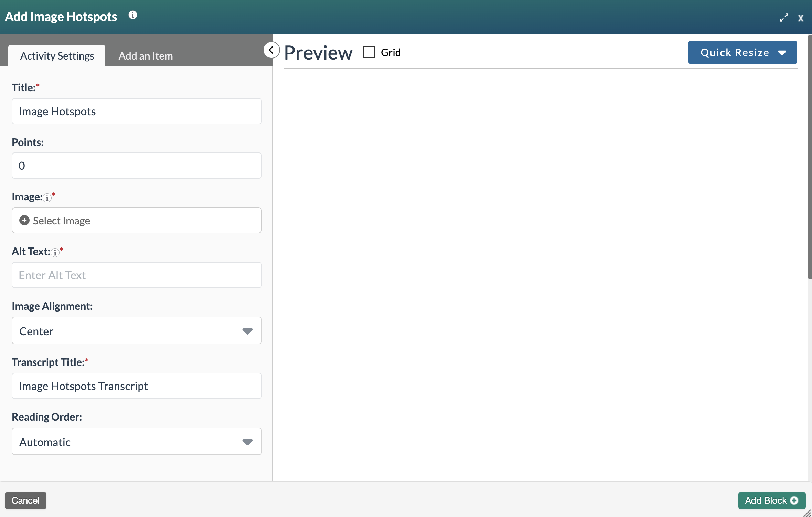Switch to the Activity Settings tab
The image size is (812, 517).
pos(57,55)
